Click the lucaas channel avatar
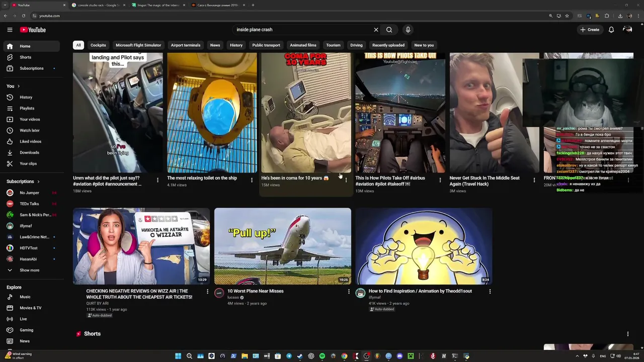The image size is (644, 362). click(219, 293)
